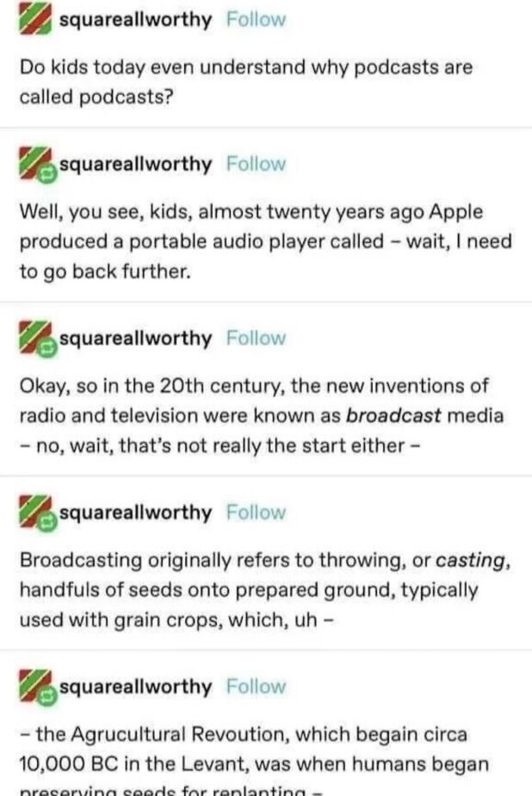Click avatar on the 'Agrucultural Revoution' reblog

(37, 687)
